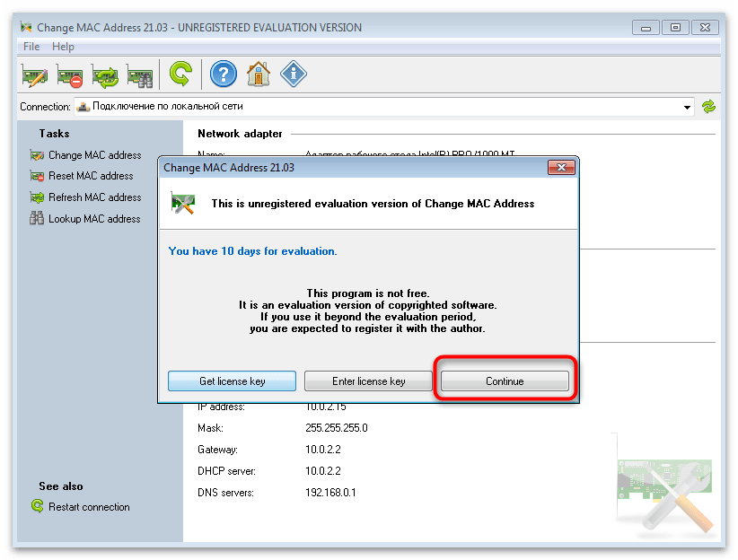The image size is (738, 560).
Task: Click the Reset MAC address toolbar icon
Action: pos(70,75)
